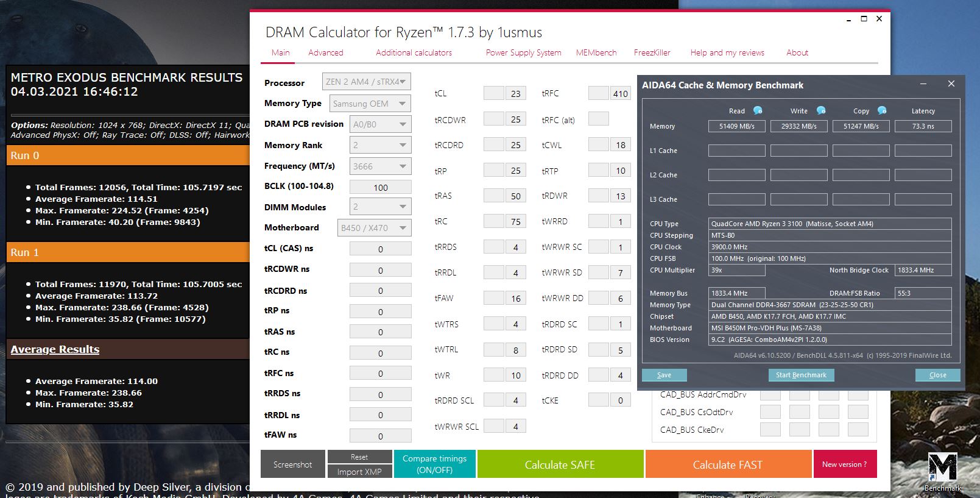Click the info icon next to Write
The width and height of the screenshot is (980, 498).
(x=821, y=110)
